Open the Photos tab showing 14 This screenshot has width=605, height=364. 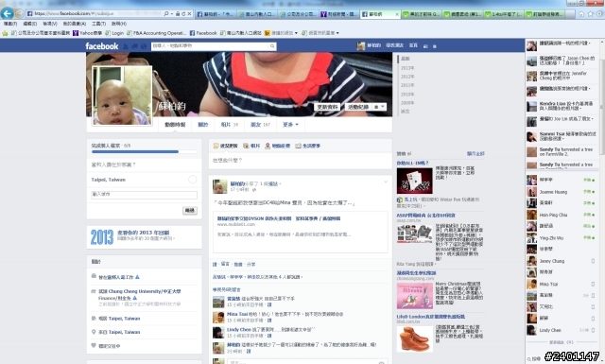point(229,125)
